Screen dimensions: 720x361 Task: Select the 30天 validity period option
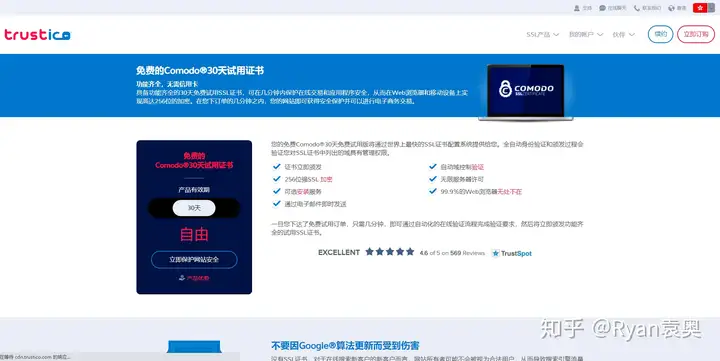pyautogui.click(x=194, y=208)
